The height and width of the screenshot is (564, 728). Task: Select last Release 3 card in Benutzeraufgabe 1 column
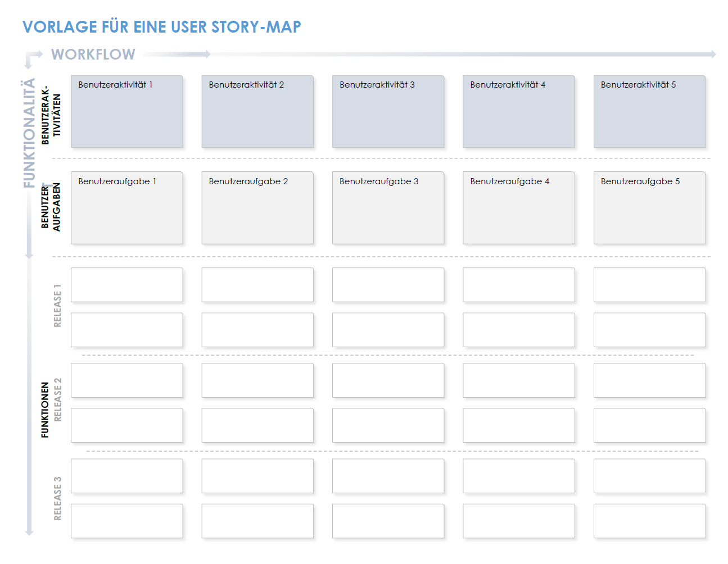tap(127, 521)
